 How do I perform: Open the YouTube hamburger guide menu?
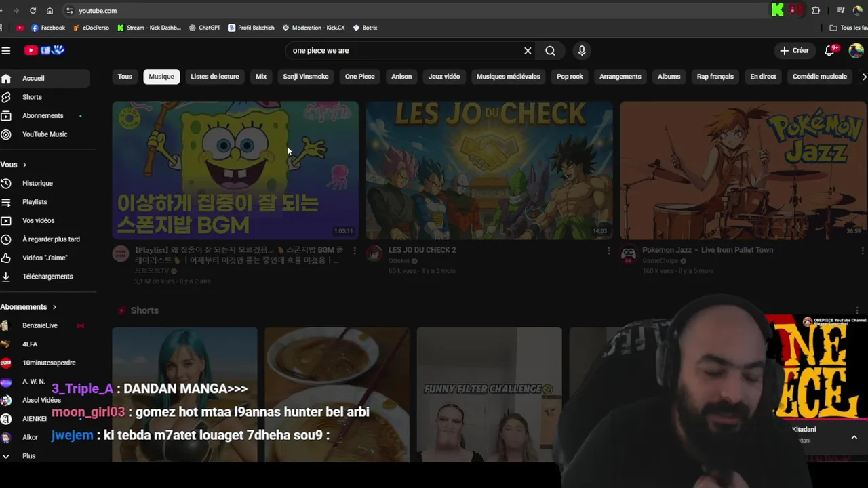(x=6, y=51)
